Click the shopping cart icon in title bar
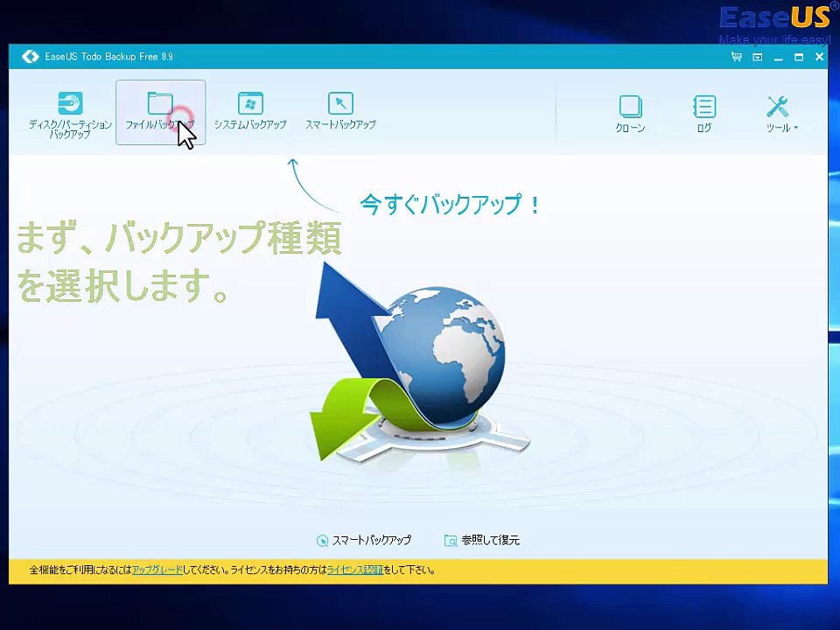Image resolution: width=840 pixels, height=630 pixels. 737,57
